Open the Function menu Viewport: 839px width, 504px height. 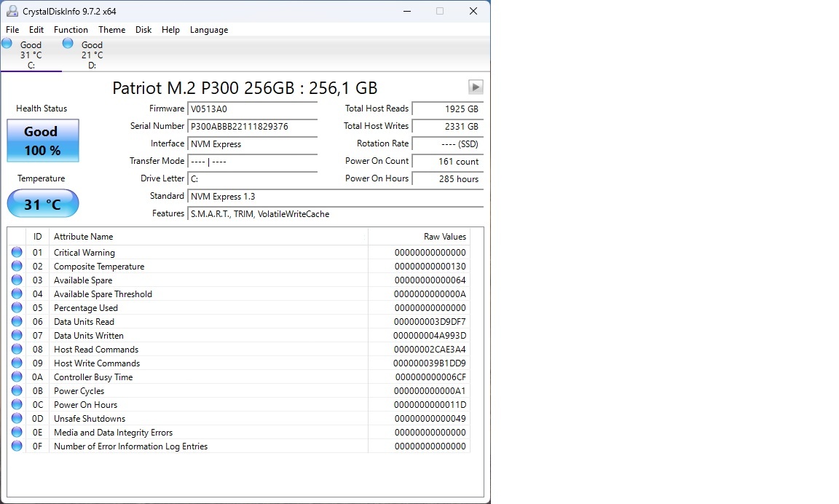pos(71,30)
